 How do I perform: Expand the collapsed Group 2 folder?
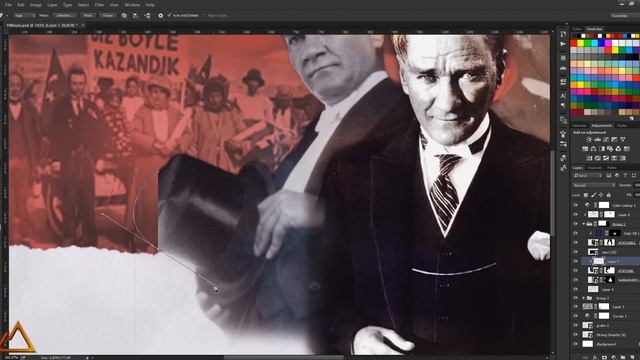[x=584, y=298]
